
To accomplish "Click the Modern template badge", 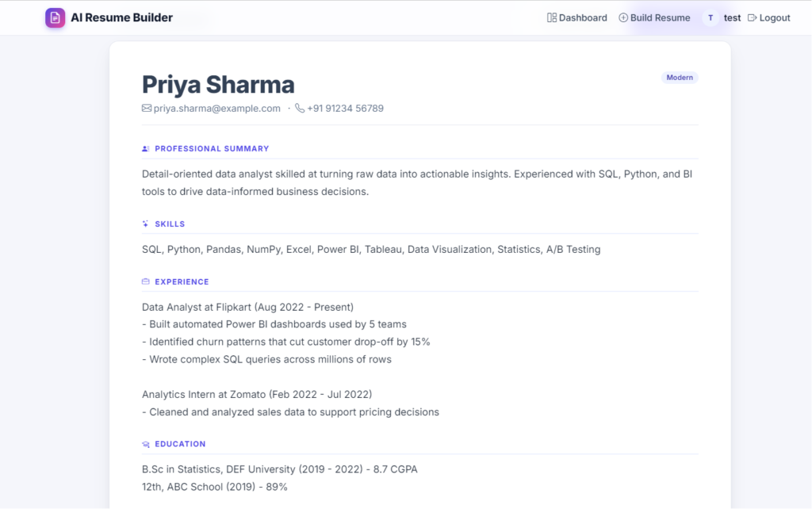I will [680, 77].
